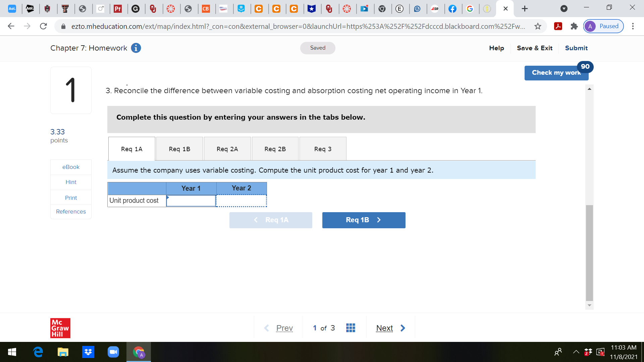Viewport: 644px width, 362px height.
Task: Open the Facebook pinned tab
Action: coord(453,9)
